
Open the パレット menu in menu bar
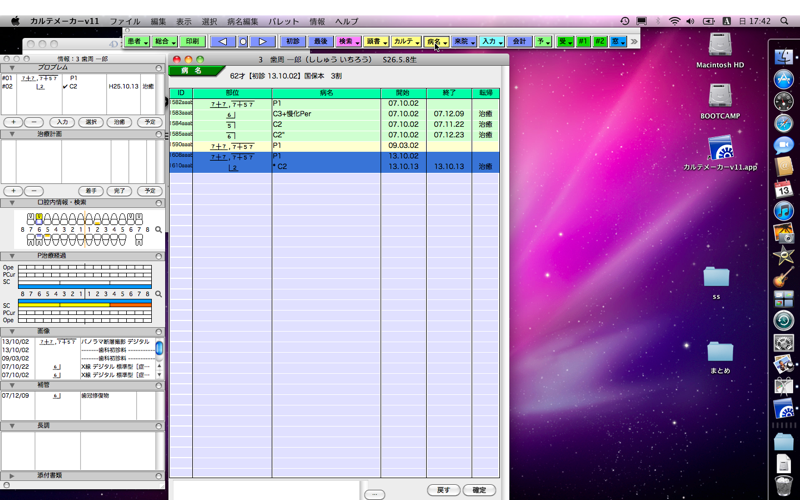(x=283, y=21)
